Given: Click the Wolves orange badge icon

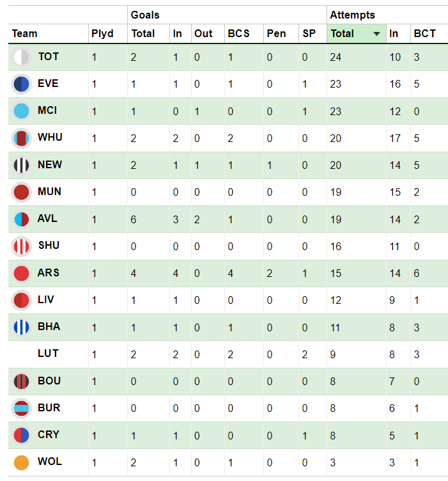Looking at the screenshot, I should (21, 462).
